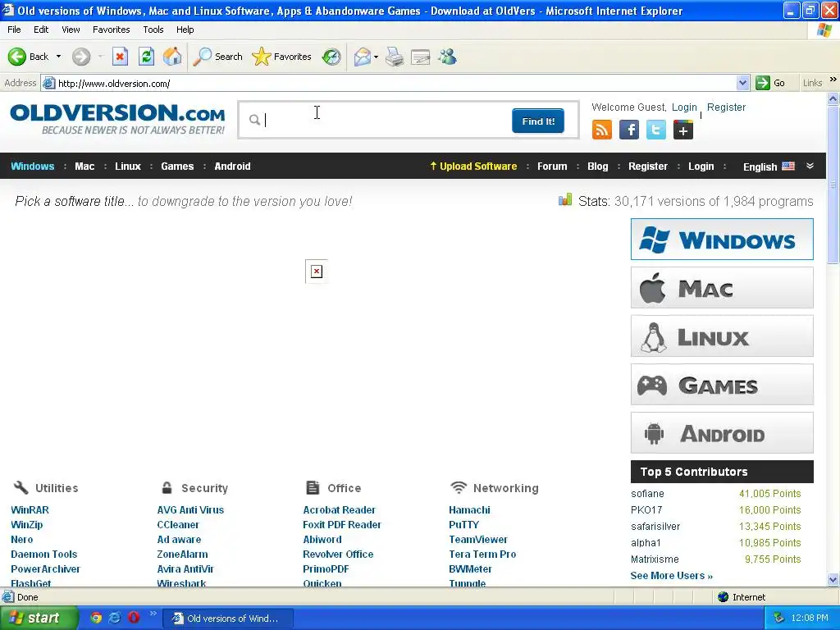Viewport: 840px width, 630px height.
Task: Click the See More Users link
Action: [x=671, y=575]
